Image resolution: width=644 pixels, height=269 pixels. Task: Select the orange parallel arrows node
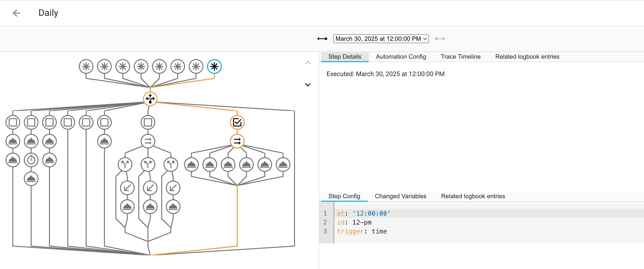237,141
